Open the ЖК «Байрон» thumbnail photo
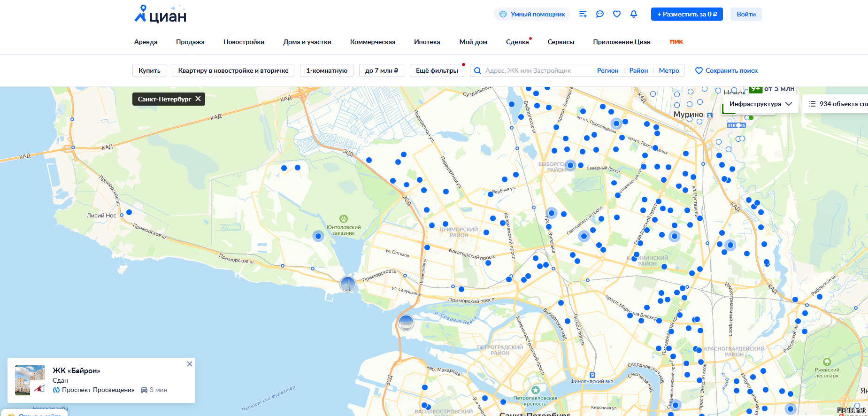 [30, 380]
